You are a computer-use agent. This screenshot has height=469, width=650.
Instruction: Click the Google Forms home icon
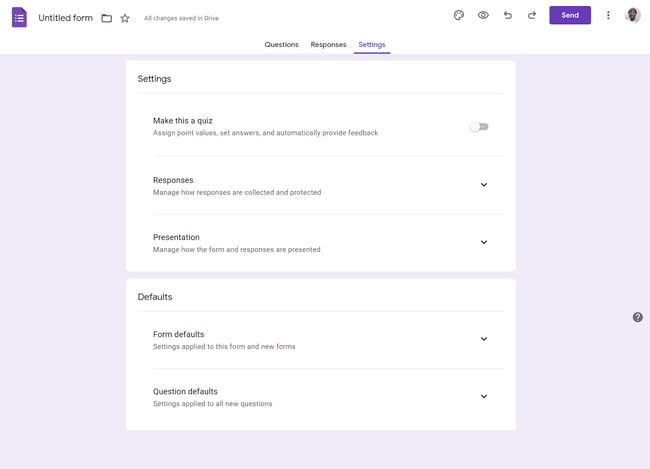coord(19,17)
